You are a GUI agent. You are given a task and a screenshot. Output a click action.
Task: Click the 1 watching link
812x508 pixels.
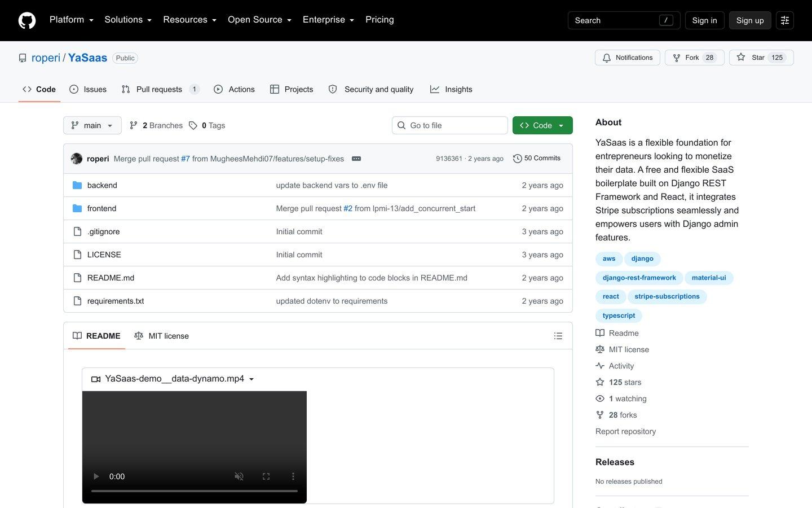click(621, 398)
